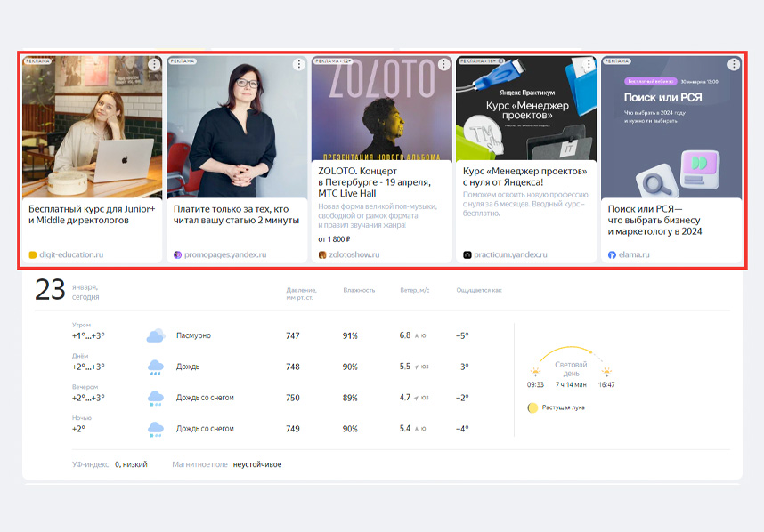The height and width of the screenshot is (532, 764).
Task: Click feels-like value "−5°"
Action: pos(462,336)
